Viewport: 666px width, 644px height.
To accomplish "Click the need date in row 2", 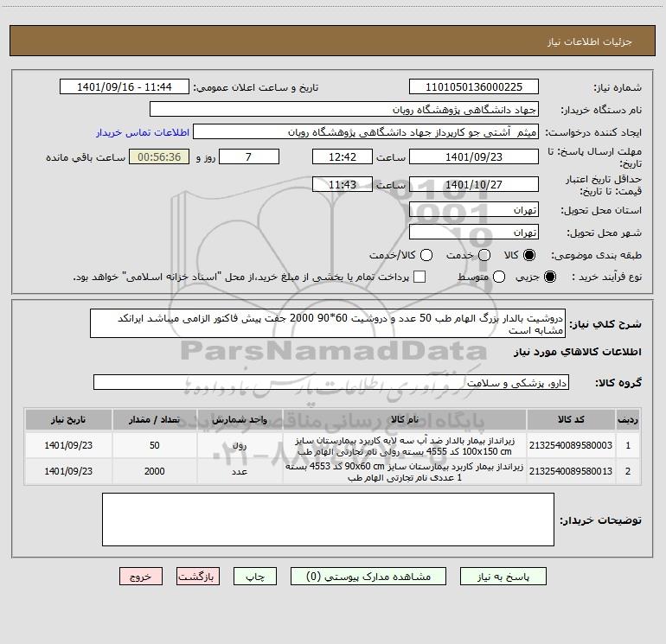I will click(x=68, y=471).
